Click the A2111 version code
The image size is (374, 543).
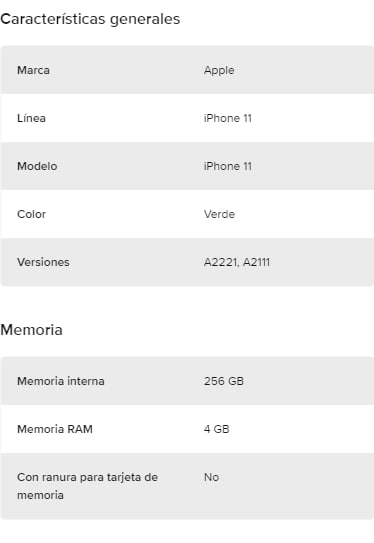pyautogui.click(x=256, y=262)
